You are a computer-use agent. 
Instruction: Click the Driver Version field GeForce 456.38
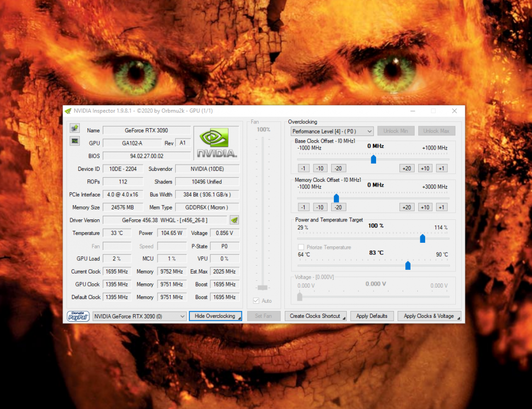click(x=165, y=220)
